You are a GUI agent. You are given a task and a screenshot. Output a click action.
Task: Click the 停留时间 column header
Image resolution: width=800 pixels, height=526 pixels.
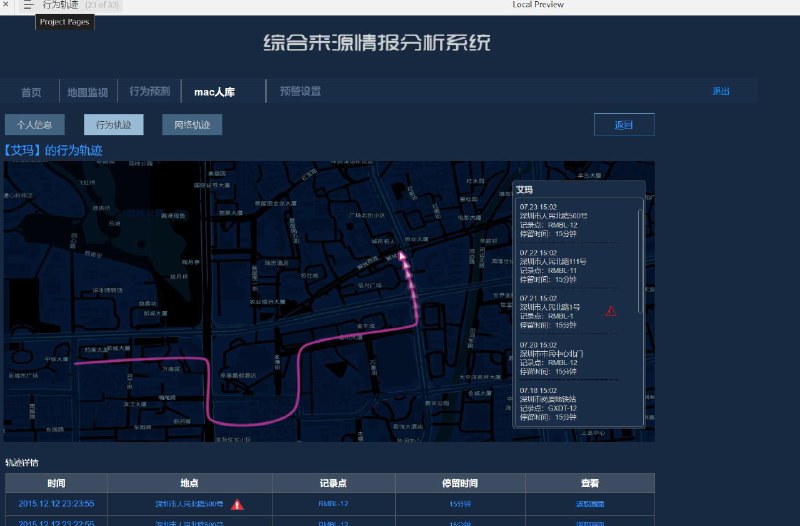[460, 483]
